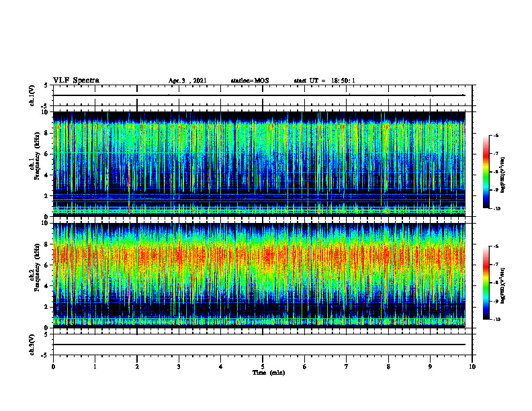The width and height of the screenshot is (532, 411).
Task: Click the "2" kHz tick of ch.2 spectrogram
Action: click(46, 307)
